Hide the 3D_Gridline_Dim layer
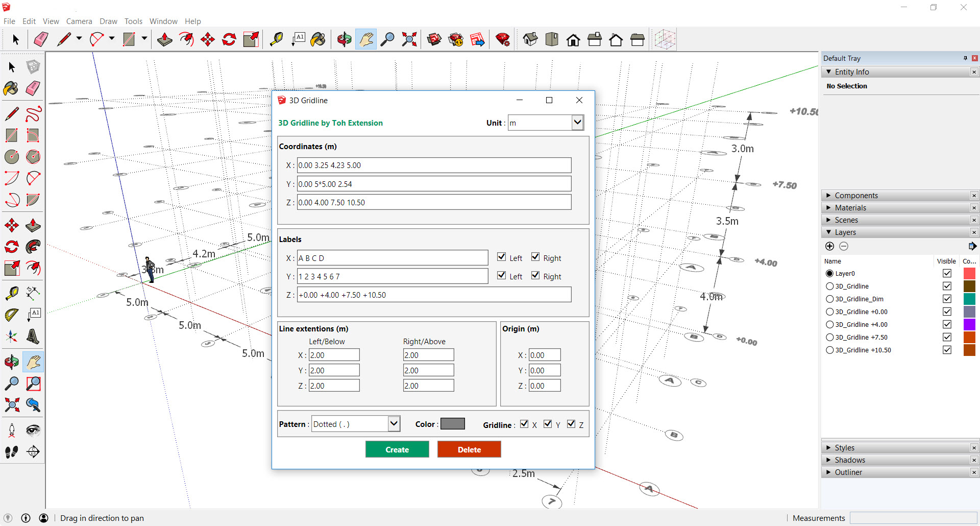The width and height of the screenshot is (980, 526). pyautogui.click(x=947, y=299)
